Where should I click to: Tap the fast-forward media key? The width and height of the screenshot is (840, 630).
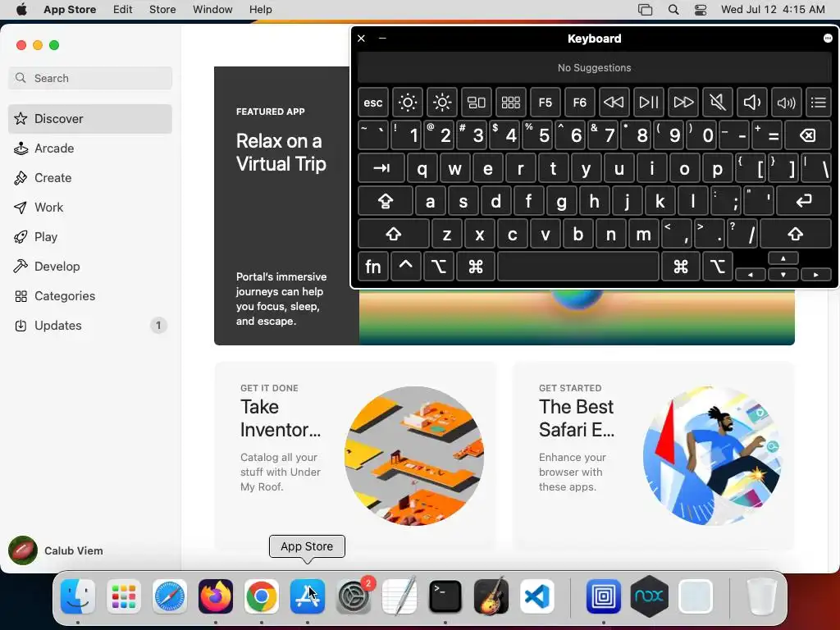tap(683, 103)
